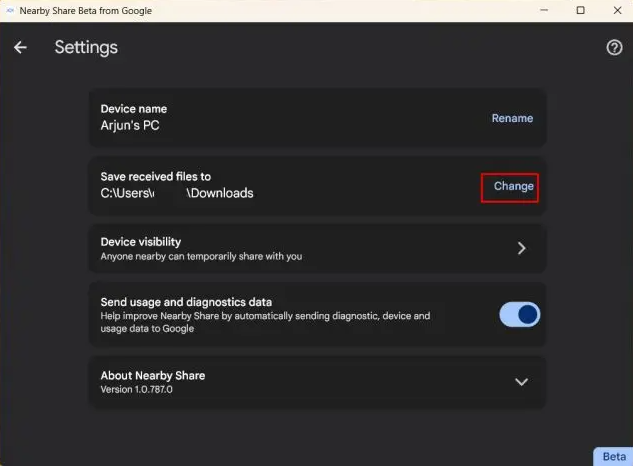Click the Beta badge in corner
633x466 pixels.
click(614, 457)
